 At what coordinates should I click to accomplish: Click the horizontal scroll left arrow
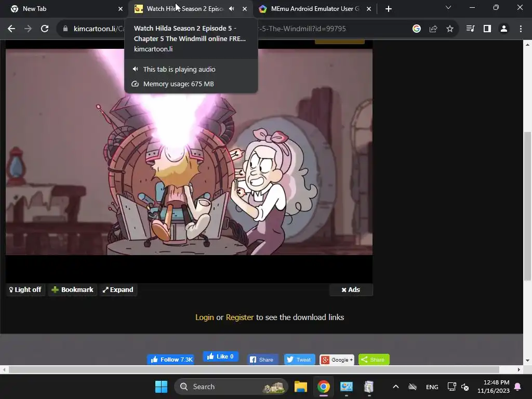[4, 369]
